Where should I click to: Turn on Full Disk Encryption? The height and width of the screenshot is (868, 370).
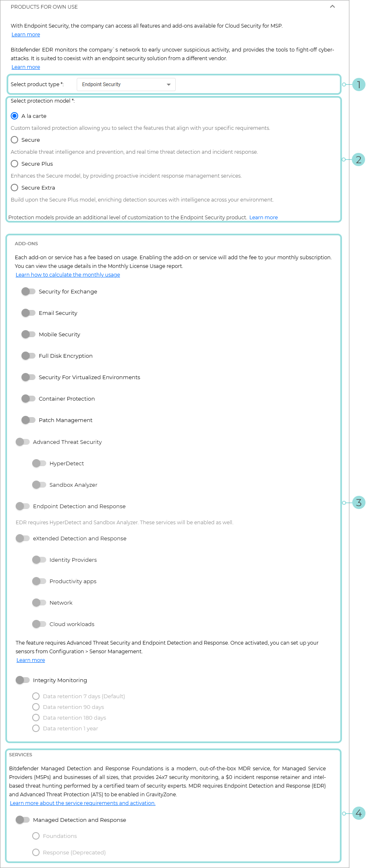point(28,356)
